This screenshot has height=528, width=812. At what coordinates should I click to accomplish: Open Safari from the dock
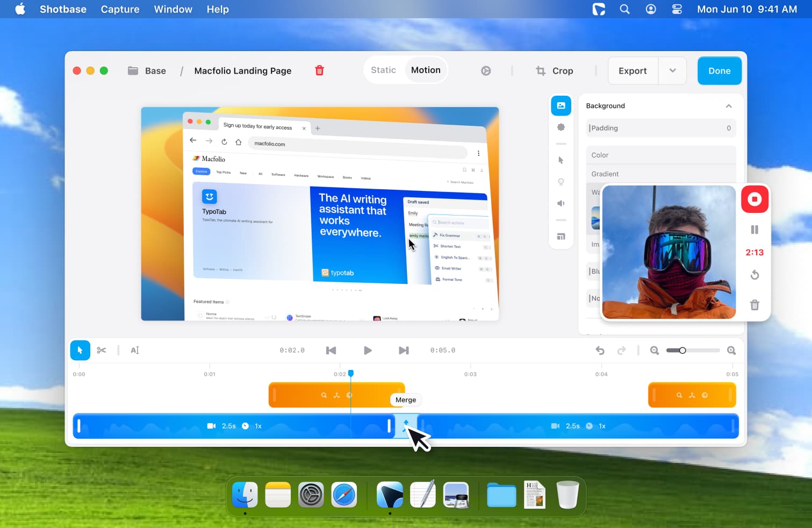pyautogui.click(x=344, y=495)
